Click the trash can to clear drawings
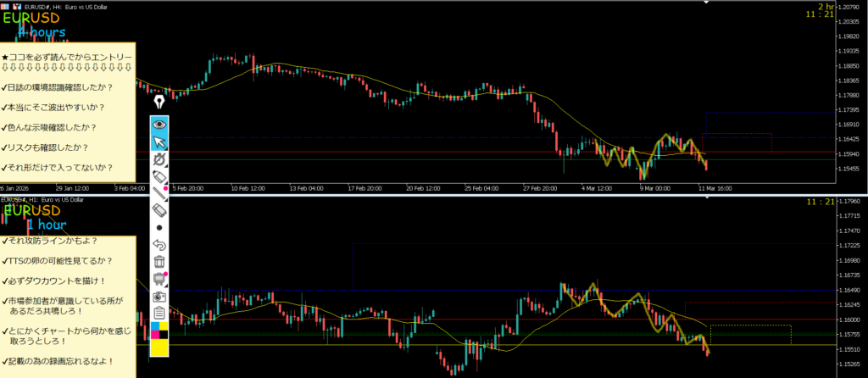 tap(159, 262)
